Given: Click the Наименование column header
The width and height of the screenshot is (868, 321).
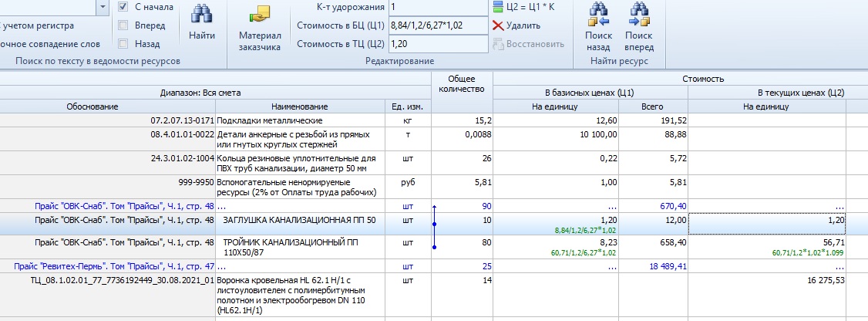Looking at the screenshot, I should (x=299, y=106).
